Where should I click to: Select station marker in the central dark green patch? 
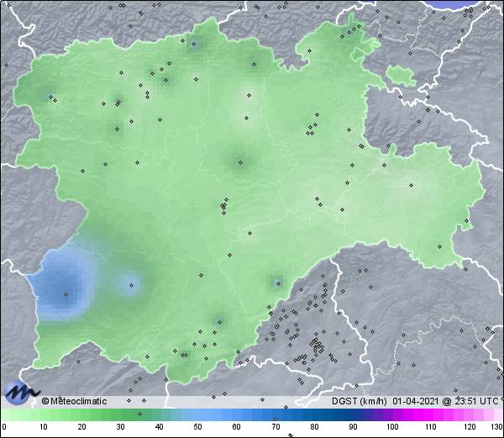240,163
